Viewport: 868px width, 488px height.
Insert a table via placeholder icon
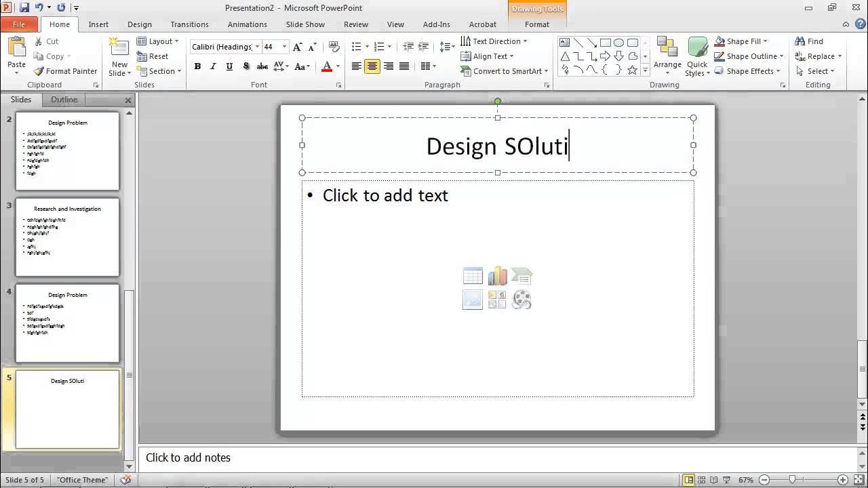click(473, 276)
